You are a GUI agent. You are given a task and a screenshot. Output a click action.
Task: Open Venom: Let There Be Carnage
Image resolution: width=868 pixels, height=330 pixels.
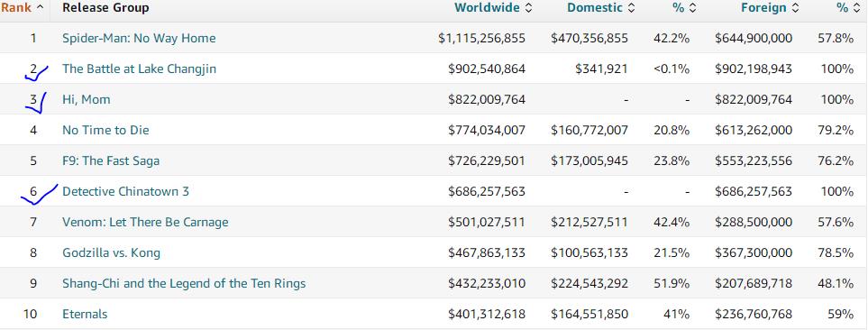145,222
